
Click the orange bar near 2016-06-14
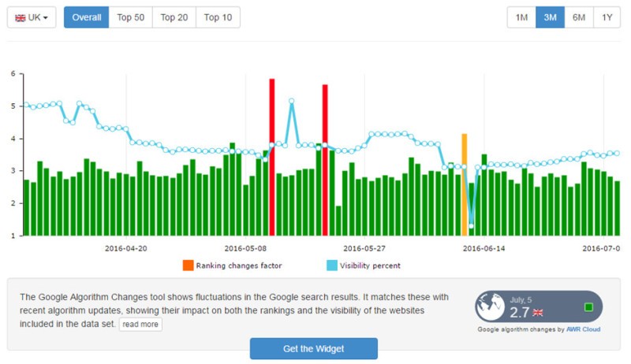(465, 185)
